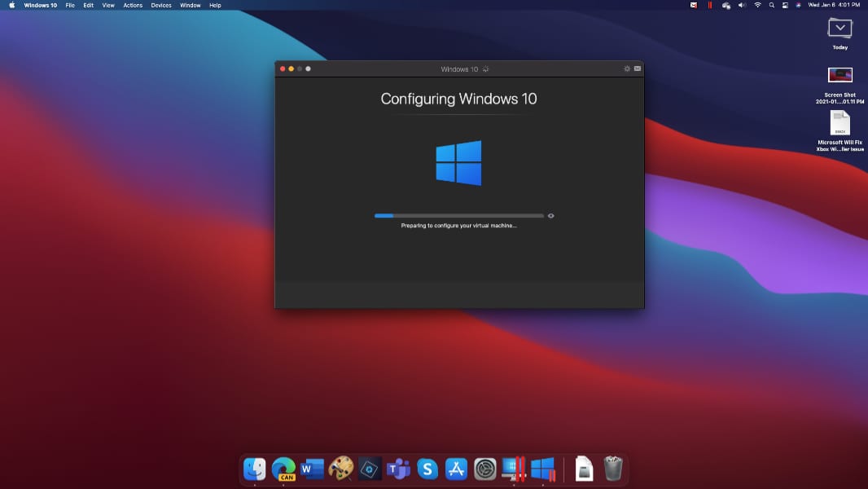This screenshot has width=868, height=489.
Task: Launch Microsoft Edge Canary from the Dock
Action: tap(283, 469)
